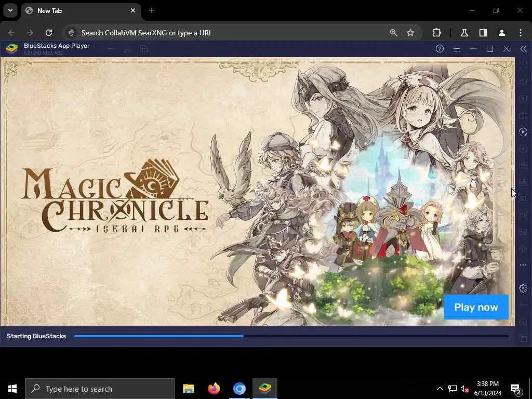Open the Windows Start menu

(x=12, y=389)
